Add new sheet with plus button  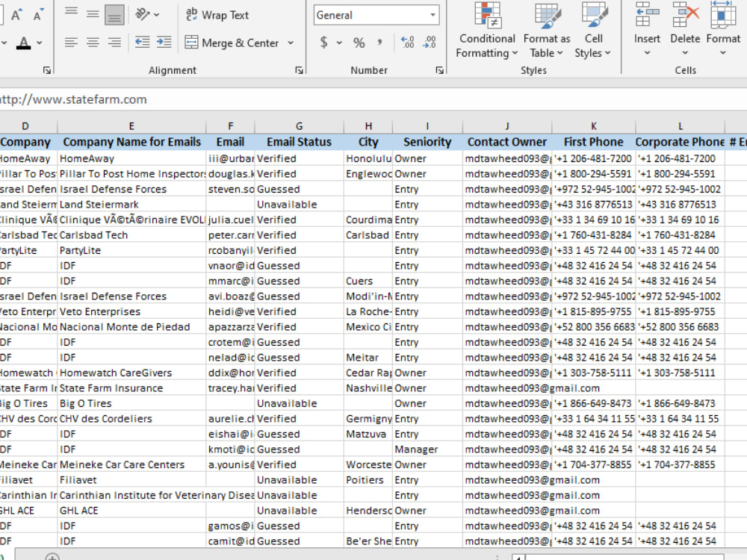pos(52,557)
